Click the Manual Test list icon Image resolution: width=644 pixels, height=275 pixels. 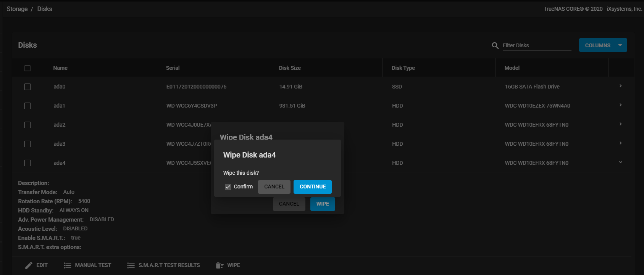click(x=67, y=265)
